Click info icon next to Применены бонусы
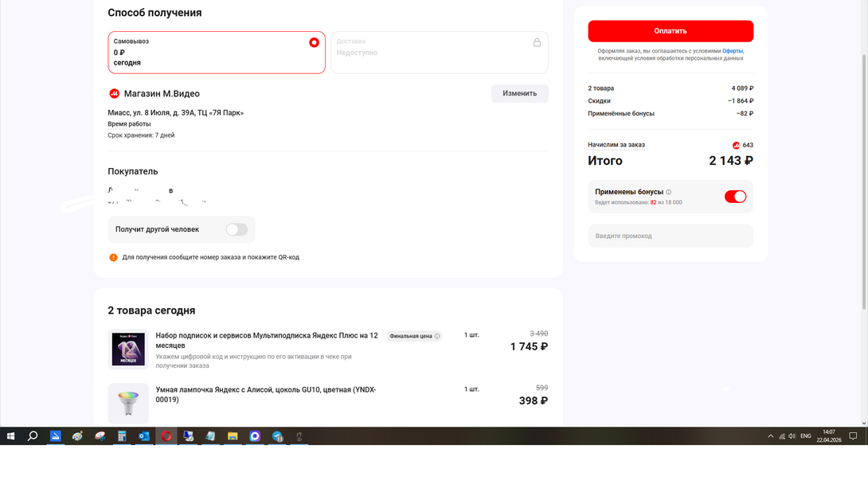The height and width of the screenshot is (488, 868). [669, 192]
